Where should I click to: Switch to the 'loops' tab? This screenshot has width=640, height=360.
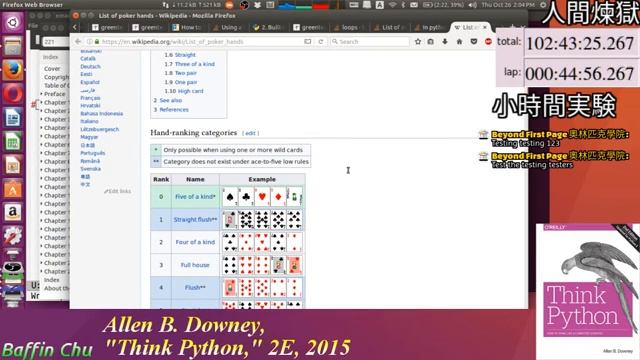point(349,27)
